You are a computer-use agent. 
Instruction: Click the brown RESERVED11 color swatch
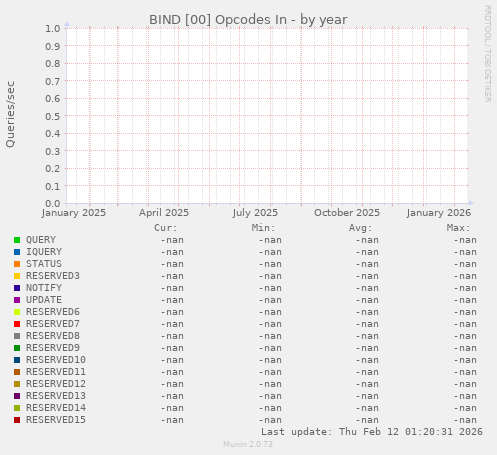coord(17,372)
